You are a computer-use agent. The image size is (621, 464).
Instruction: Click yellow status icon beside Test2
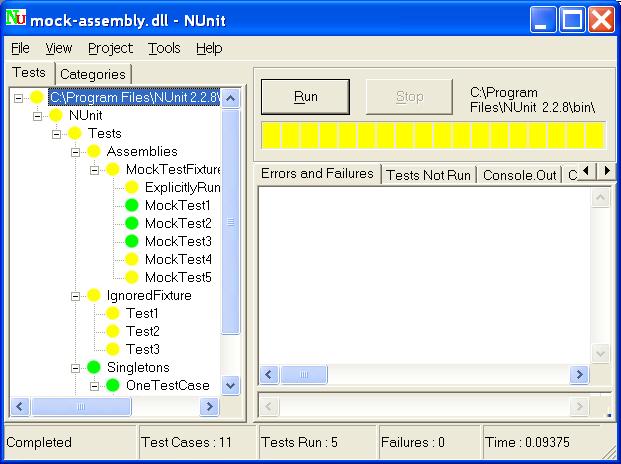pyautogui.click(x=113, y=331)
